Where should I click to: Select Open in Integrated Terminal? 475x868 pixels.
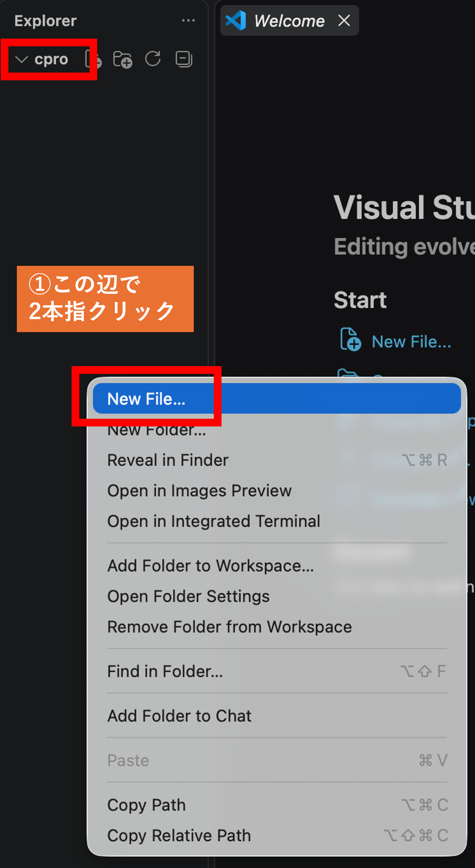[x=277, y=521]
